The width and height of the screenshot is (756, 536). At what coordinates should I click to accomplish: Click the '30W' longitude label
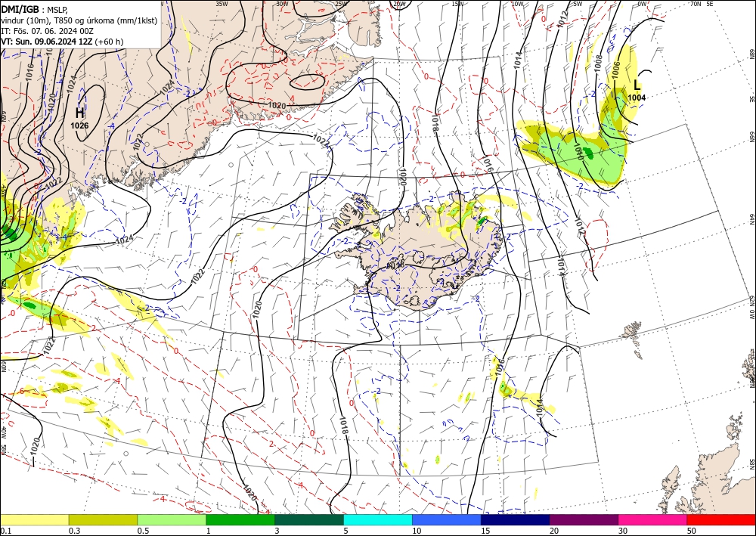[x=282, y=4]
